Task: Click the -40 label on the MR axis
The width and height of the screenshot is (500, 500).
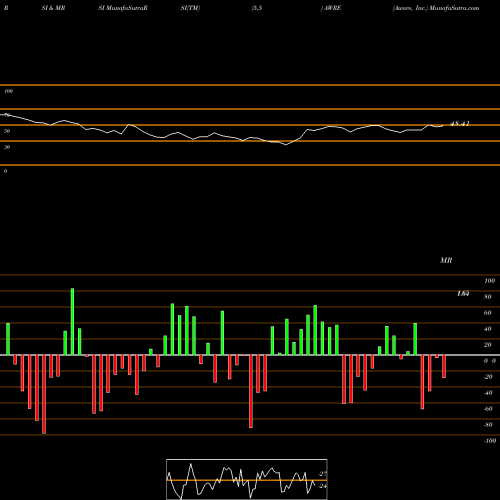Action: tap(488, 393)
